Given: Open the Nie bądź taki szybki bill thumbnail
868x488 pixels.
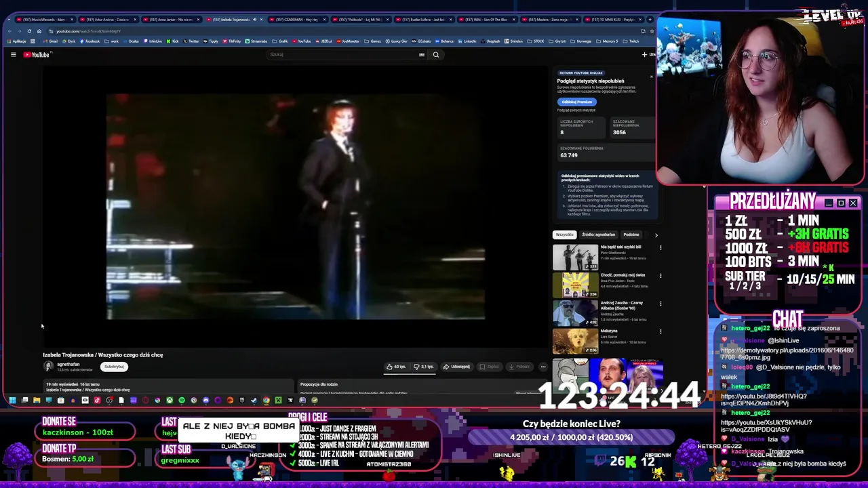Looking at the screenshot, I should point(575,258).
